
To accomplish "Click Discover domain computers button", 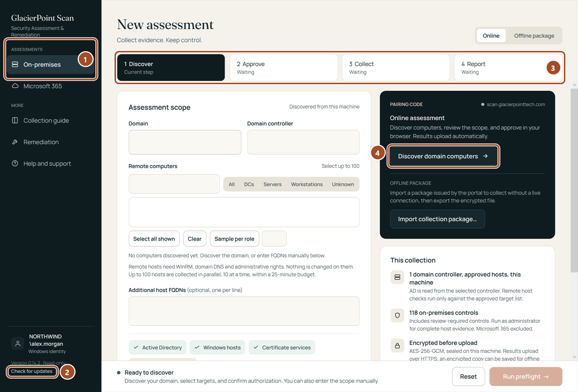I will tap(443, 156).
